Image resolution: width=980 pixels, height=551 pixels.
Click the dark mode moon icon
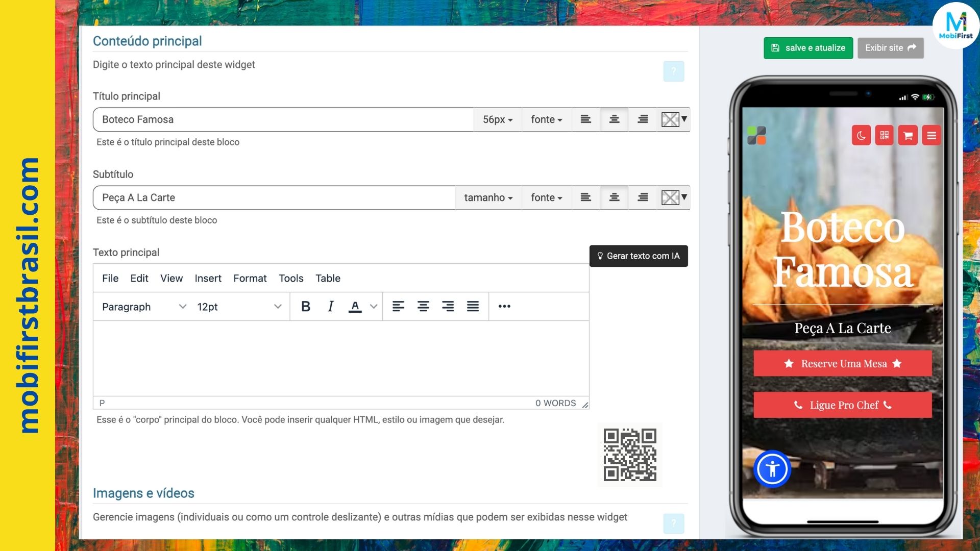click(x=861, y=136)
